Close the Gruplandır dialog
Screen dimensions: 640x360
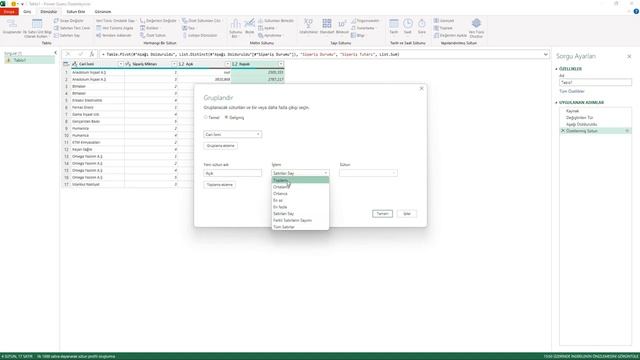coord(422,88)
